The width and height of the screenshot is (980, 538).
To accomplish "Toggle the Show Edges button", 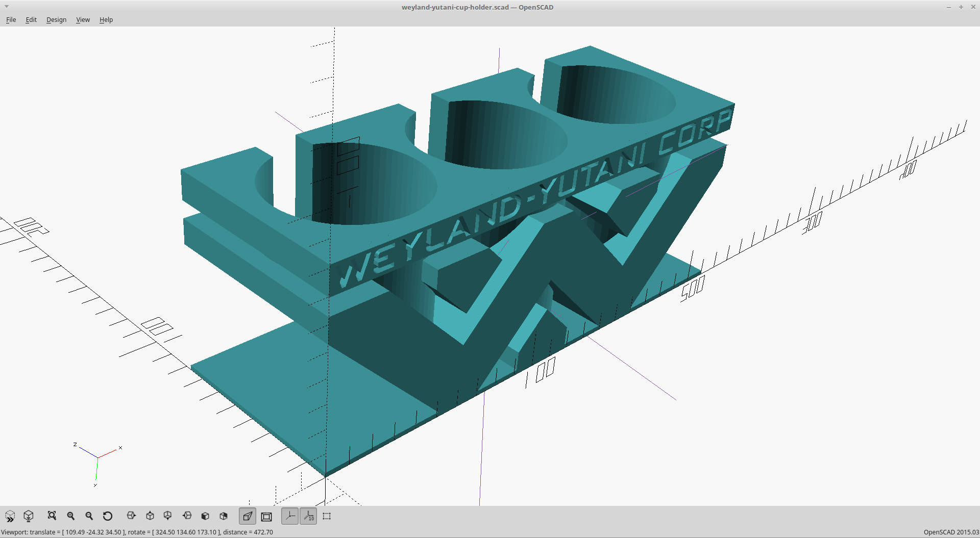I will [327, 516].
